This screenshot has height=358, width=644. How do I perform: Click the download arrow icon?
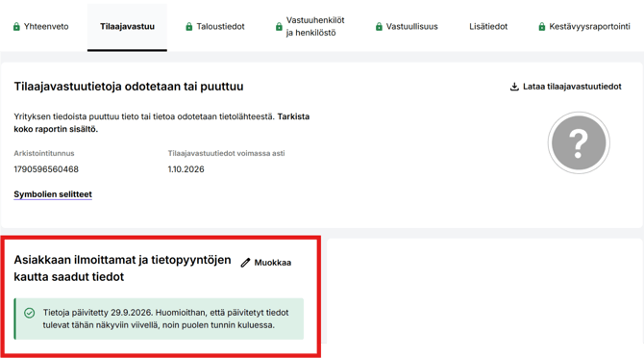514,87
